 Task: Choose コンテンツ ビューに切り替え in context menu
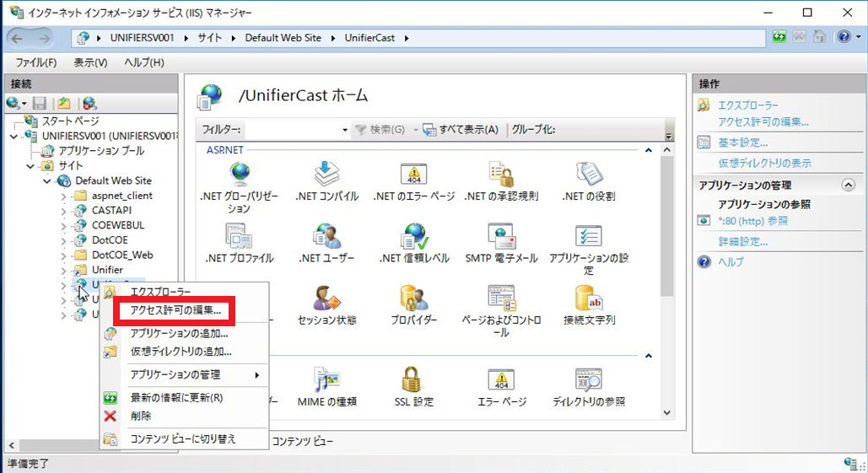[183, 438]
